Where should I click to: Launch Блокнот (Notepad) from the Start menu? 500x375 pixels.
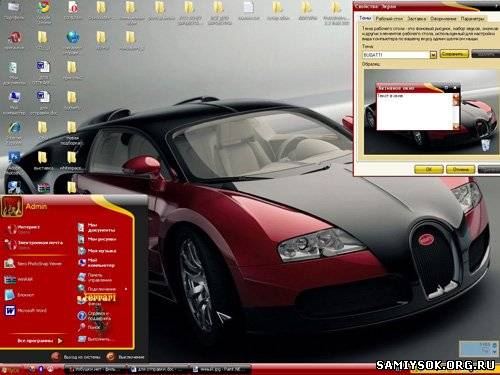click(19, 295)
